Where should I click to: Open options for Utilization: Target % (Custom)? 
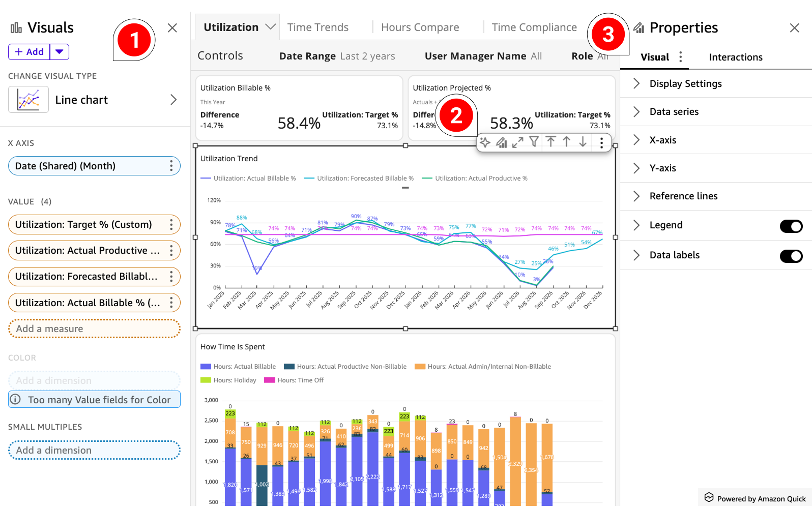point(171,224)
